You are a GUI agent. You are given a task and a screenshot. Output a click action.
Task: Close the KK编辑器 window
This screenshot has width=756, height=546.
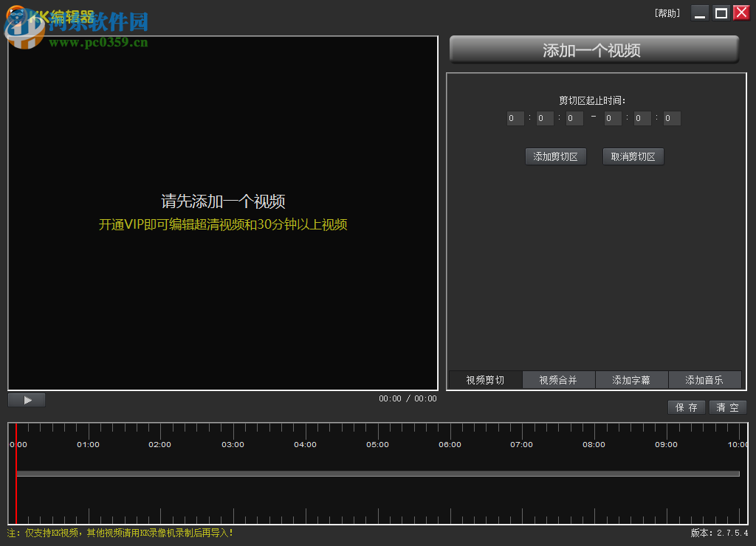tap(741, 13)
